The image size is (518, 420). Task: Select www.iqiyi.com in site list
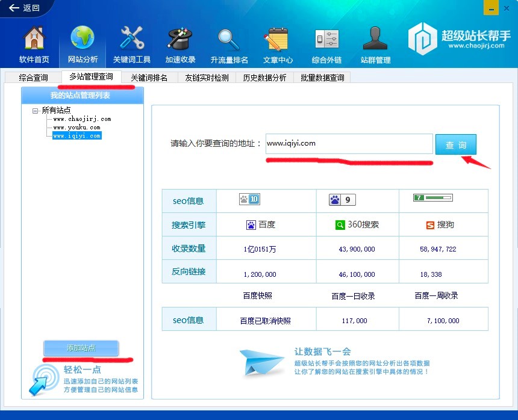(x=76, y=136)
